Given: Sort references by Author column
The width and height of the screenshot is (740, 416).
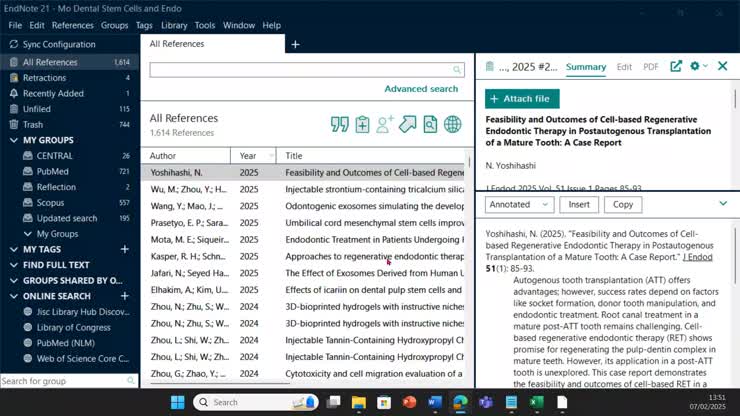Looking at the screenshot, I should coord(185,155).
